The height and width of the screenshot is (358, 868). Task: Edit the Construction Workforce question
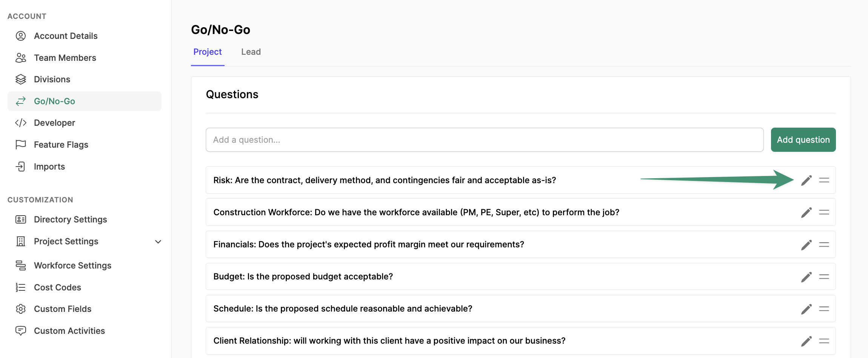[806, 213]
